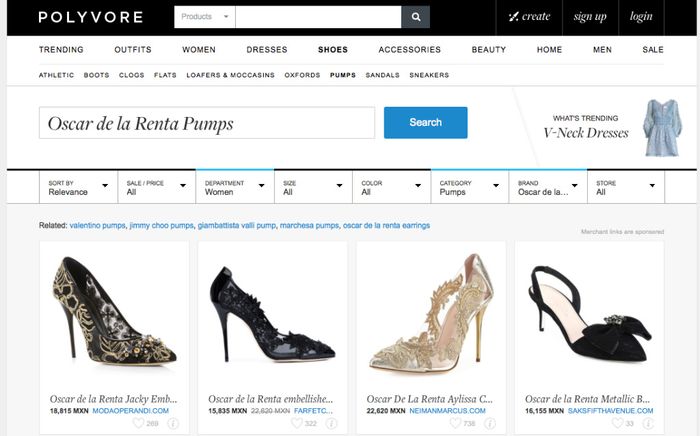Visit NEIMANMARCUS.COM merchant link
This screenshot has width=700, height=436.
pyautogui.click(x=447, y=411)
